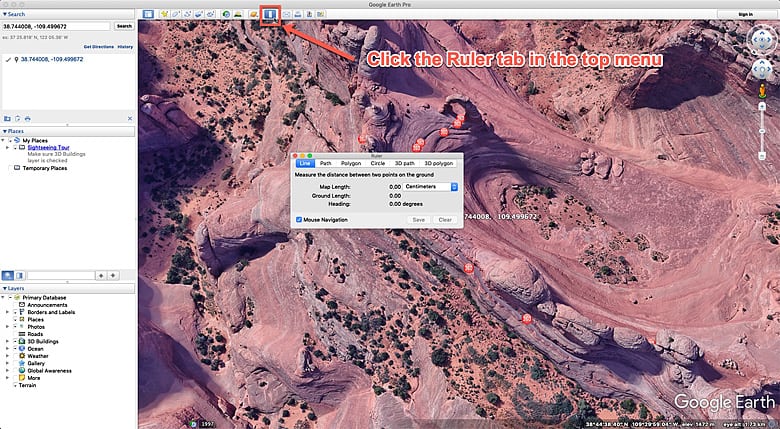This screenshot has height=429, width=780.
Task: Toggle the Terrain layer checkbox
Action: (x=15, y=385)
